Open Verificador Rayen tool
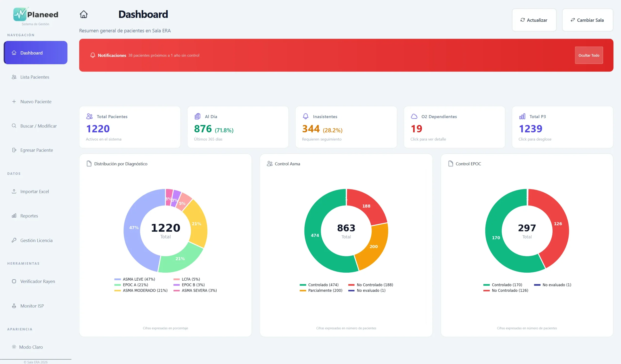This screenshot has height=364, width=621. click(x=35, y=281)
